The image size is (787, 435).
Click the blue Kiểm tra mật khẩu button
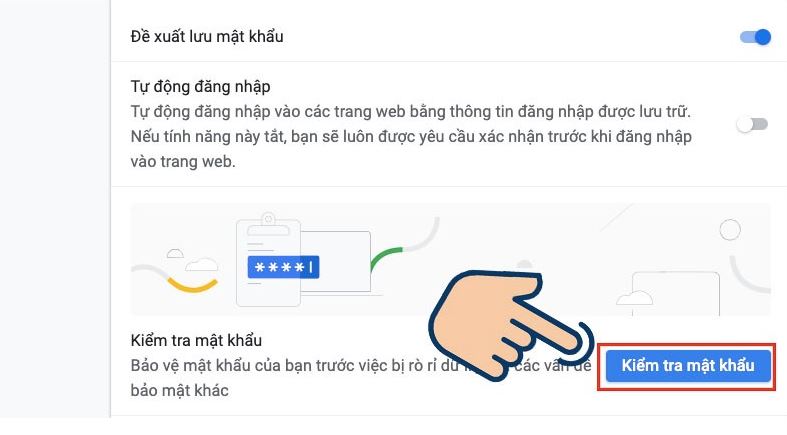[x=688, y=365]
